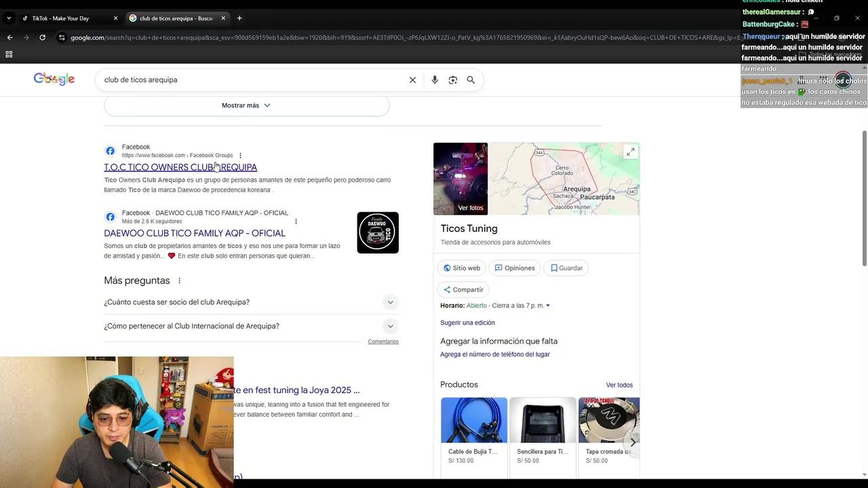Click the Comentarios feedback link
The image size is (868, 488).
383,342
